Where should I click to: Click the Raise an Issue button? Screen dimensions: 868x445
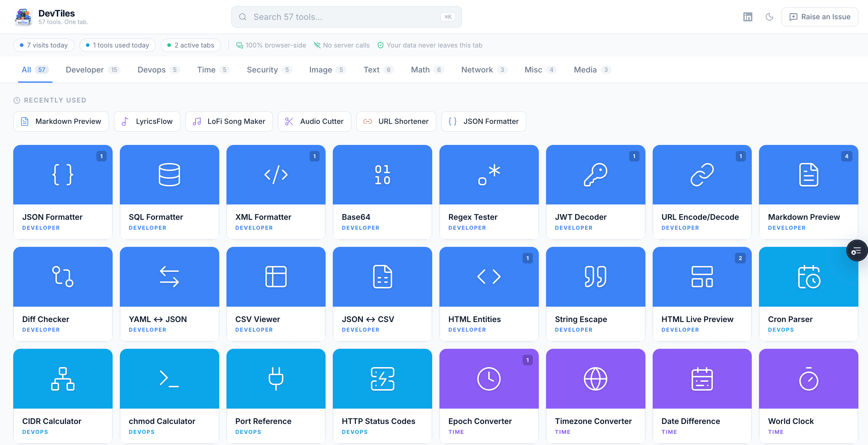pyautogui.click(x=819, y=17)
